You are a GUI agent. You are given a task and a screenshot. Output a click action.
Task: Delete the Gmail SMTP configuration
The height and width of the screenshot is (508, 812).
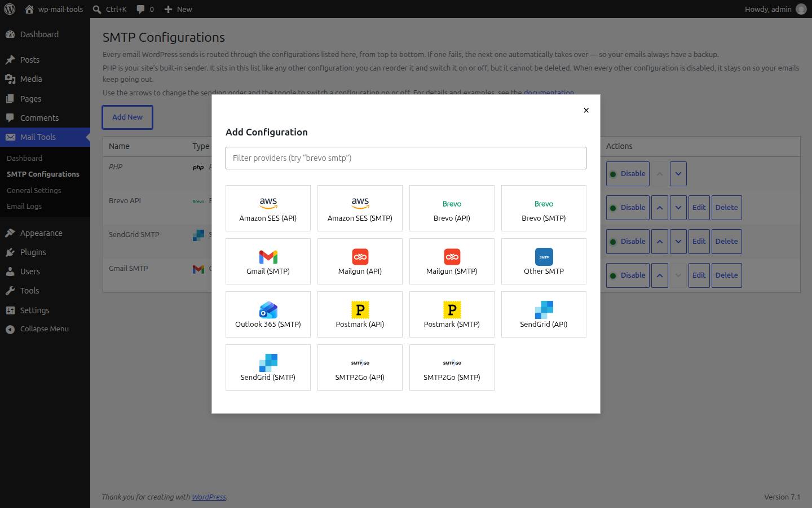[726, 275]
